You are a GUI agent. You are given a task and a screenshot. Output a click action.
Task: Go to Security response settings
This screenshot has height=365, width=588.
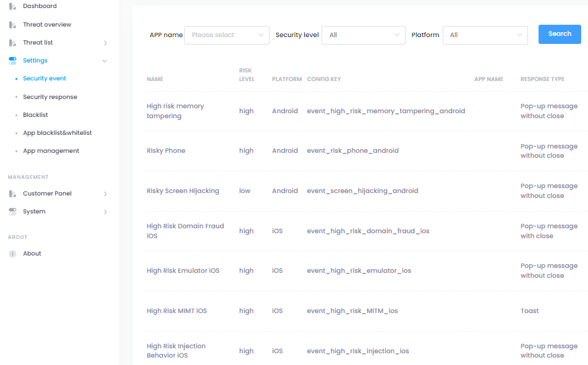(x=50, y=97)
